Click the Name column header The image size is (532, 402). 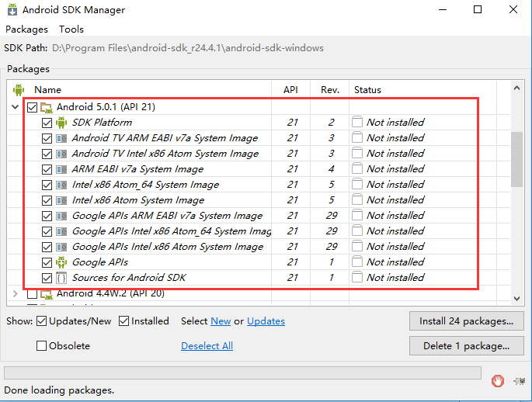[x=47, y=90]
